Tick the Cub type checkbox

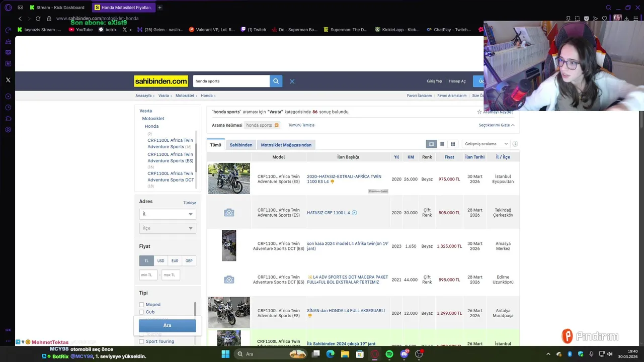pos(141,312)
